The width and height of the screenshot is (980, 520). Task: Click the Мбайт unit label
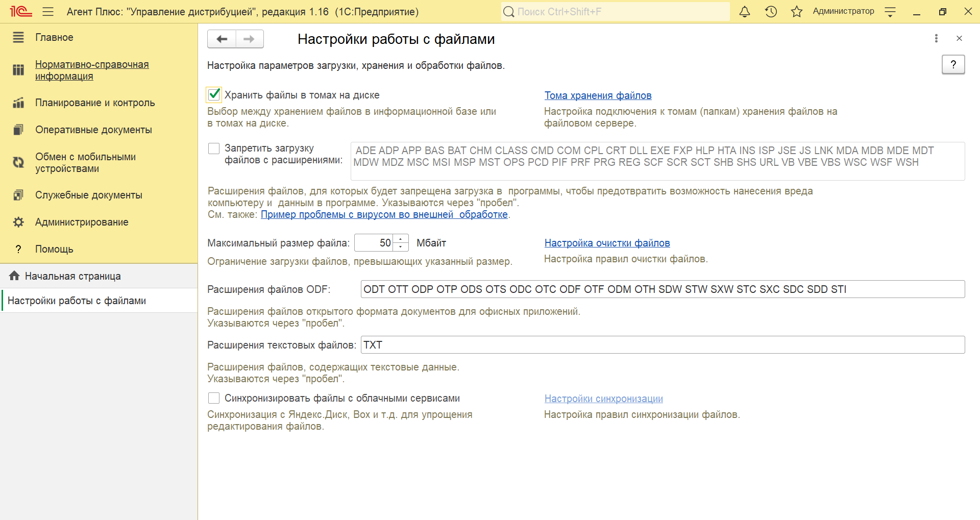431,243
